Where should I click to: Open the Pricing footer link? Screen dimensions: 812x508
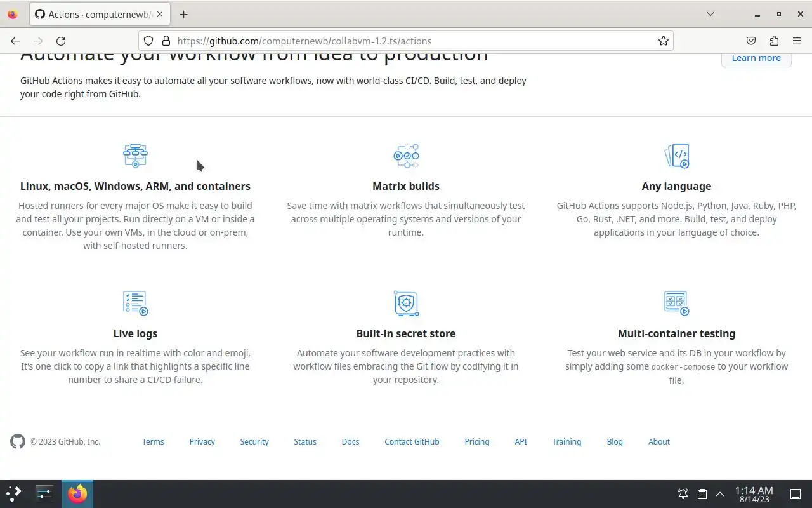pyautogui.click(x=477, y=441)
